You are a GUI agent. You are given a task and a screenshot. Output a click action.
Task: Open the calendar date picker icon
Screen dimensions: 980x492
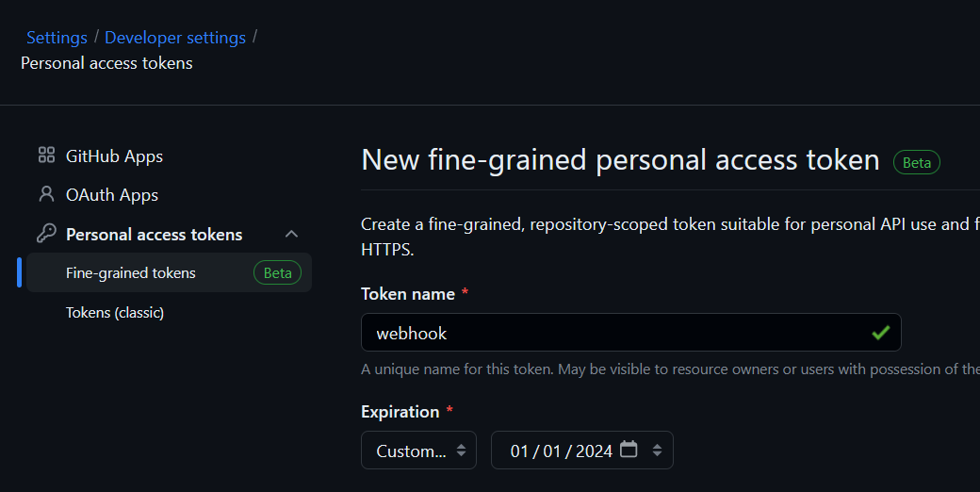[629, 450]
